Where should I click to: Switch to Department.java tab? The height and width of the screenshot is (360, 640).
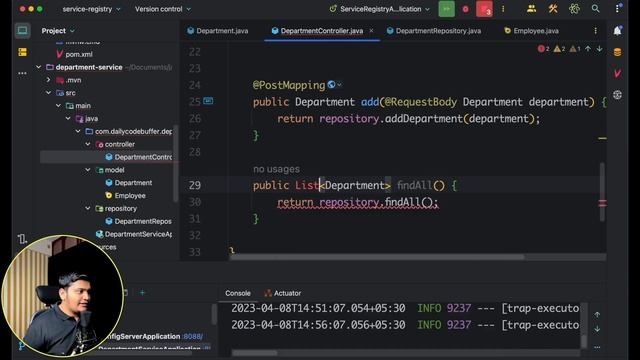click(218, 31)
